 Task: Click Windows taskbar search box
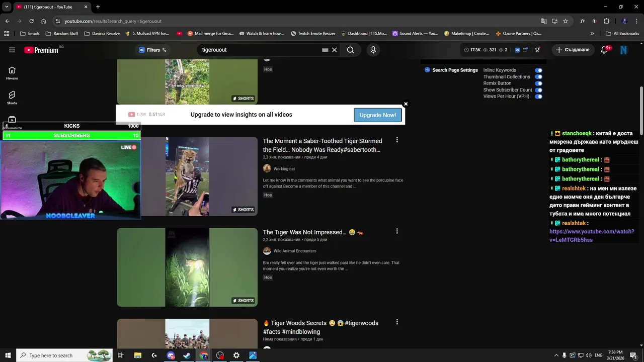(64, 355)
